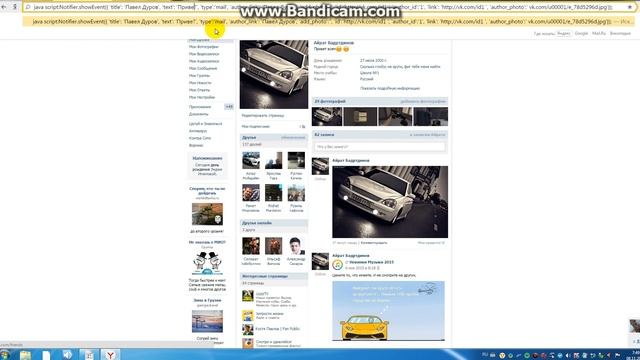
Task: Click the two snowmen ad image
Action: [207, 263]
